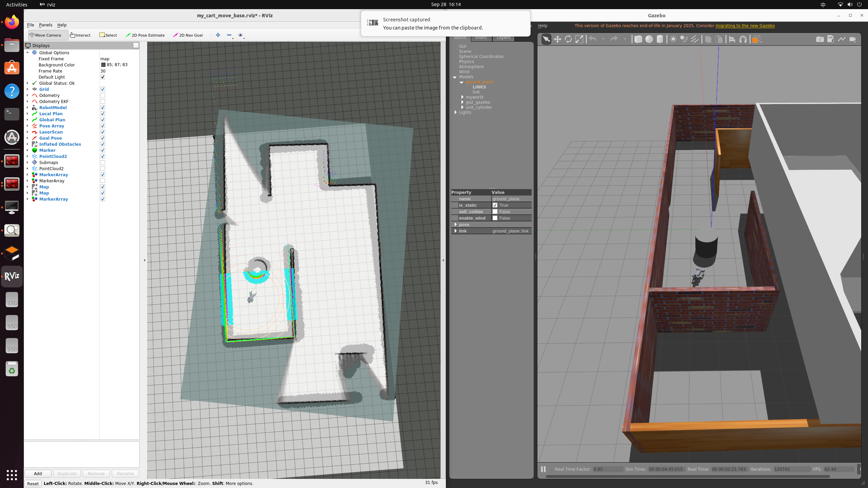Toggle the self_collide checkbox

495,211
